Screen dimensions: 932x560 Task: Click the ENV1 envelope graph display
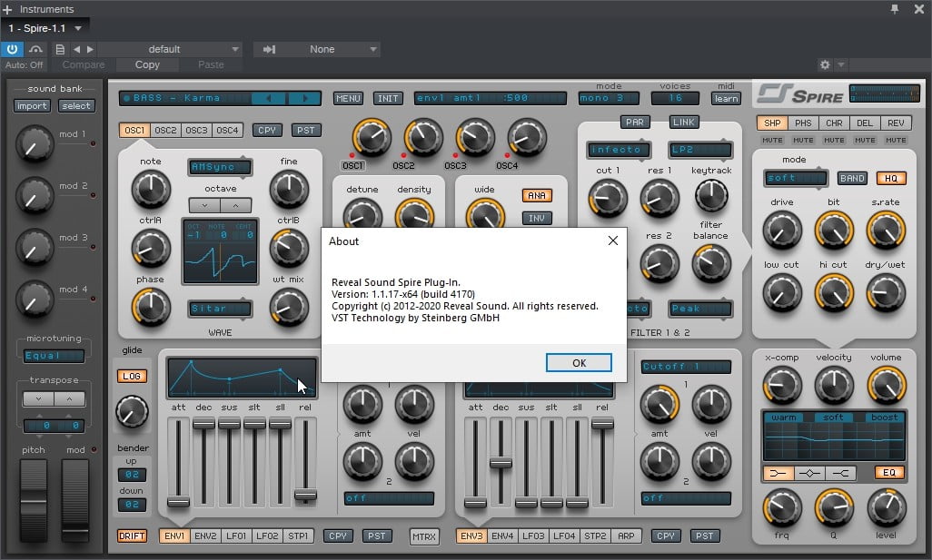click(242, 377)
